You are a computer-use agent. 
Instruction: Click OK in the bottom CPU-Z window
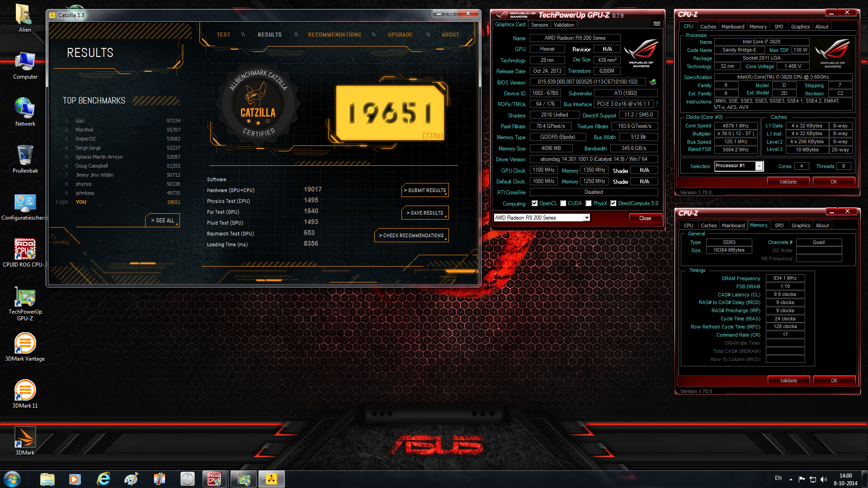tap(834, 380)
